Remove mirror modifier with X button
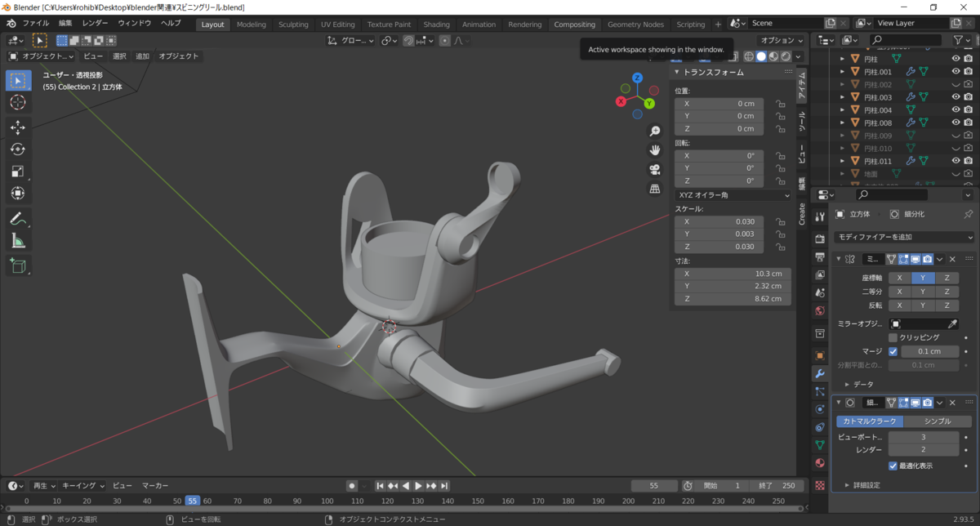This screenshot has width=980, height=526. [952, 259]
